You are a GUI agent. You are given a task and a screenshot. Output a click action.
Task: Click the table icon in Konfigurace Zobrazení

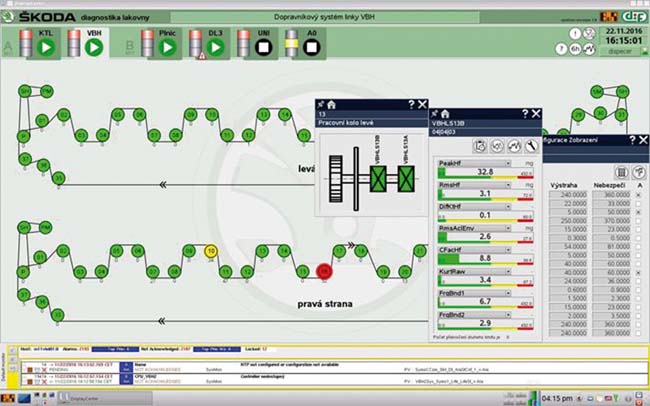coord(621,172)
